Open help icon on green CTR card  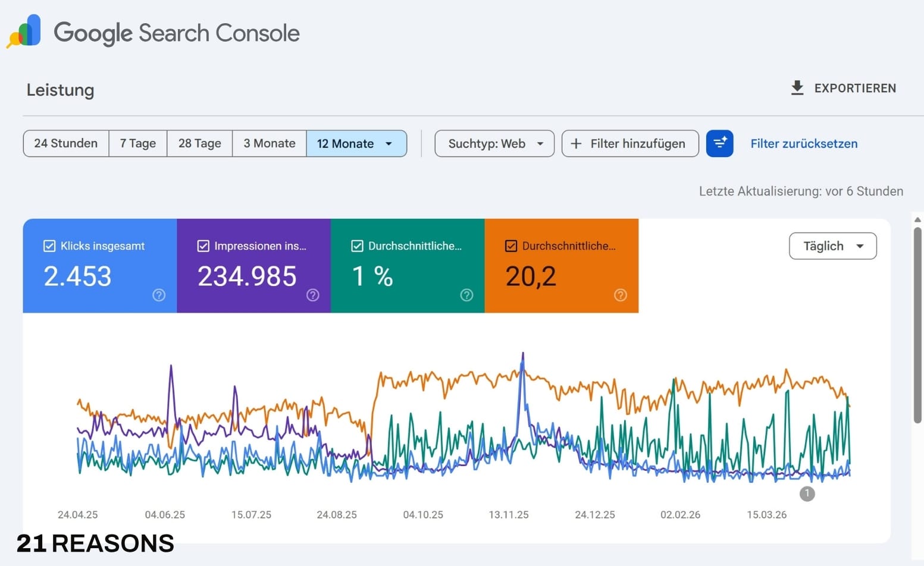click(x=467, y=295)
